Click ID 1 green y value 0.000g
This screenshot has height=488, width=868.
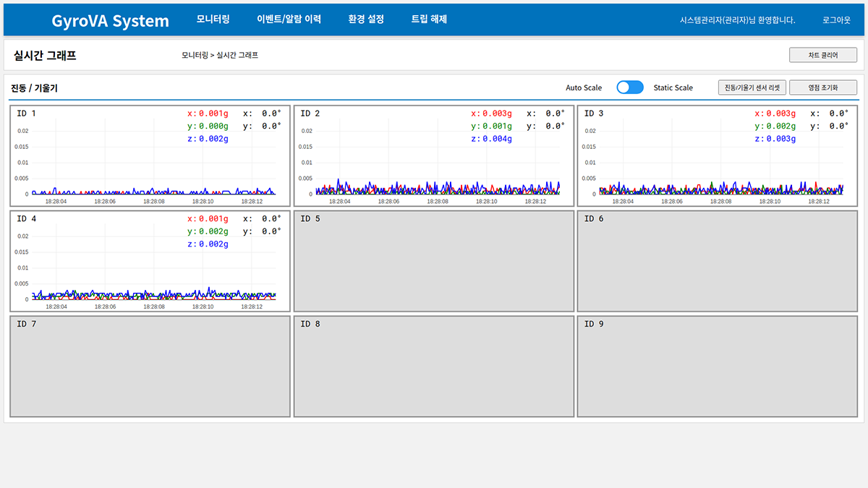[x=208, y=127]
